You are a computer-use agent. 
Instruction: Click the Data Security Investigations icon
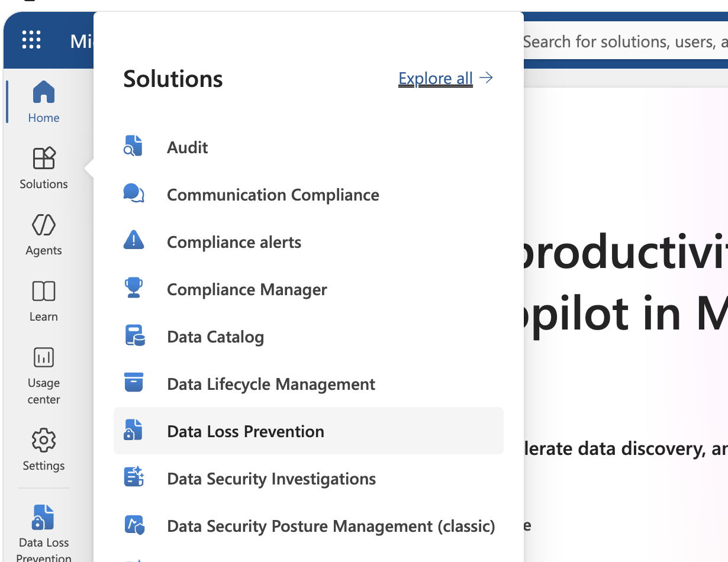point(134,477)
